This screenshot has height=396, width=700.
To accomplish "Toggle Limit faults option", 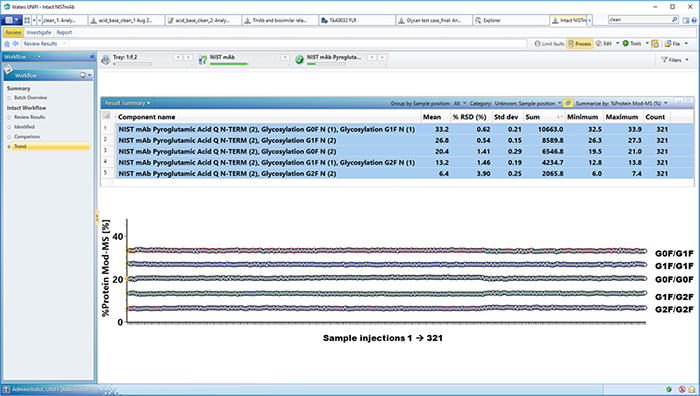I will coord(549,44).
